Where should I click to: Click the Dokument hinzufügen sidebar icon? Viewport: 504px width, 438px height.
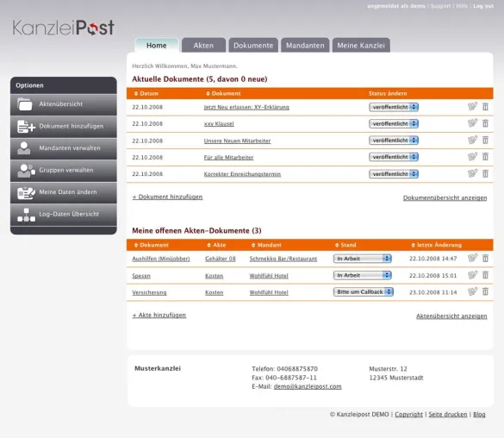pos(26,127)
